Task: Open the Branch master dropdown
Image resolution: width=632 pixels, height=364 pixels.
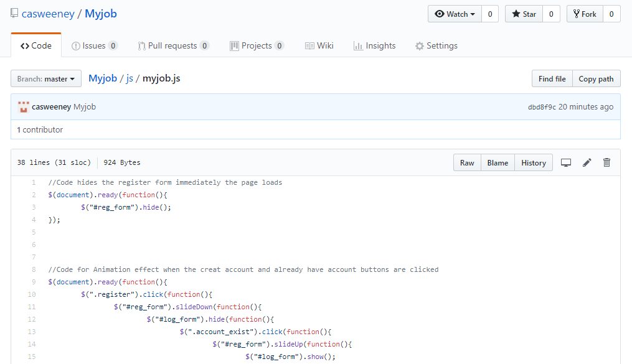Action: (x=46, y=79)
